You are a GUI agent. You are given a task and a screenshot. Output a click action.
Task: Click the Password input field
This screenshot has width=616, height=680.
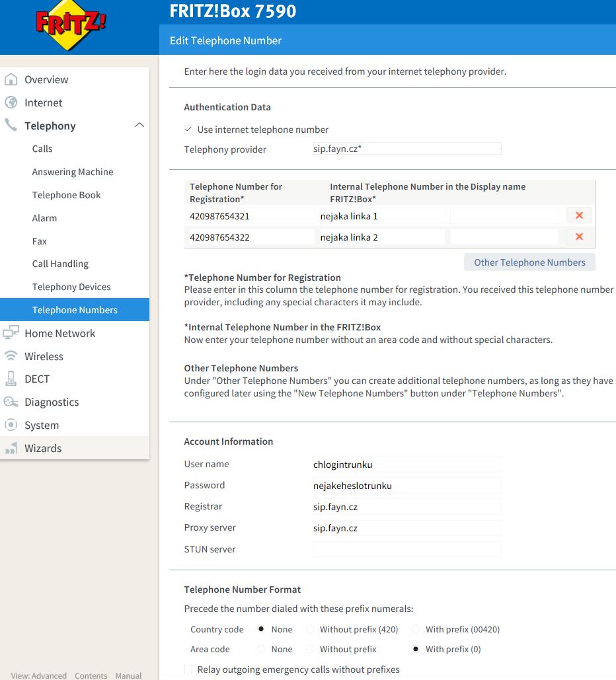406,485
